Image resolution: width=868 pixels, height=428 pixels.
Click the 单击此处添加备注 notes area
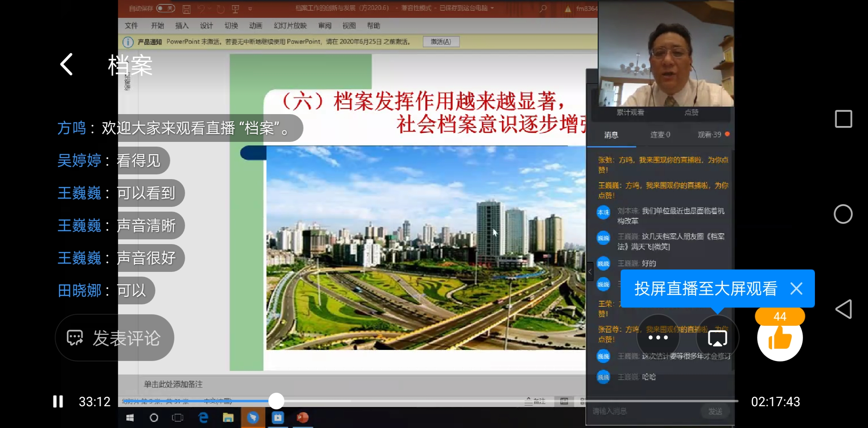(x=173, y=384)
